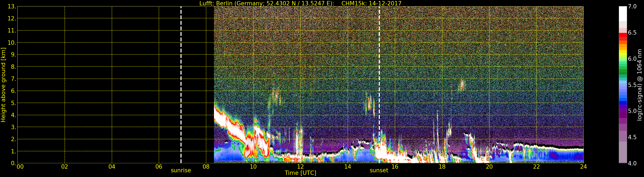Select the 'CHM15k: 14-12-2017' title text

(371, 3)
